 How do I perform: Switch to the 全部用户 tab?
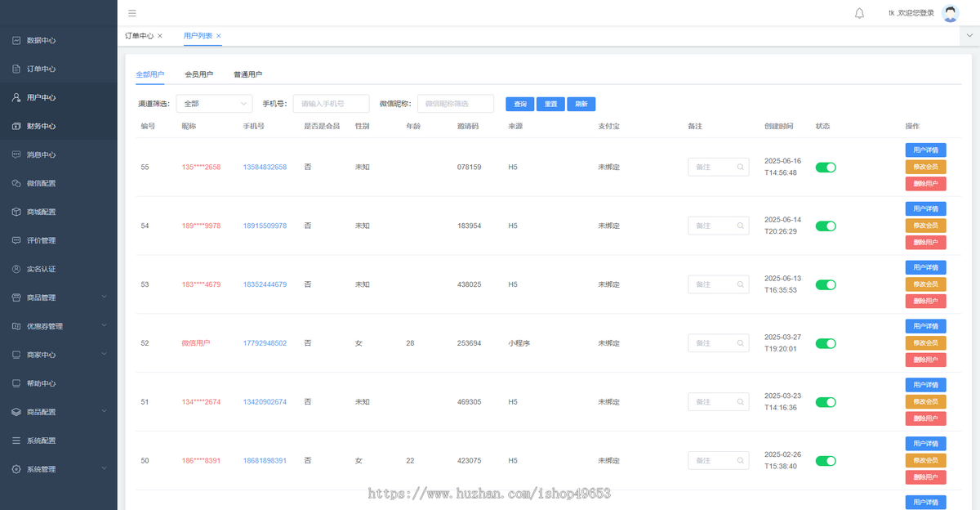pos(150,74)
